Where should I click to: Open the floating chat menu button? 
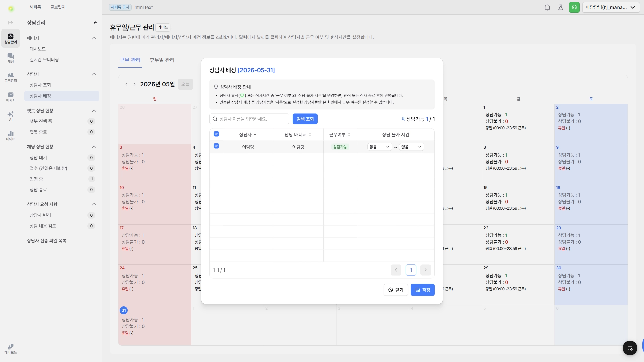(630, 348)
